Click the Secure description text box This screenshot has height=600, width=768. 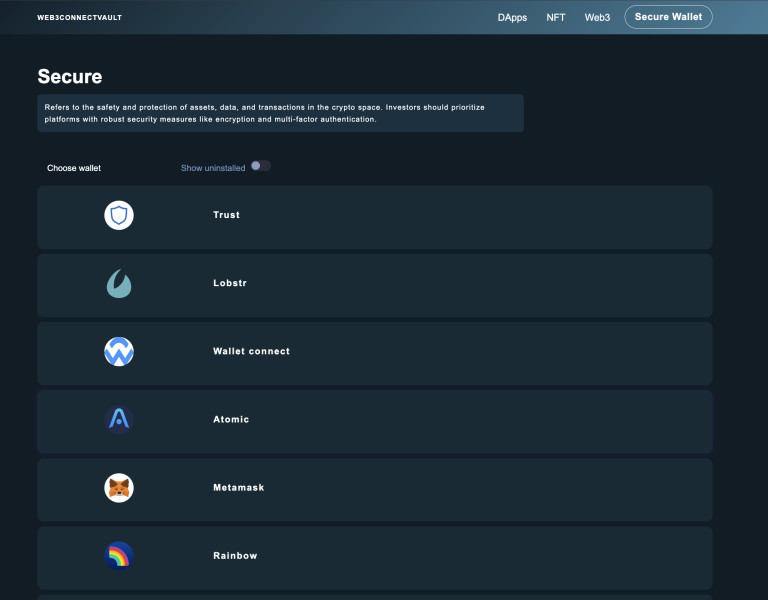[280, 113]
